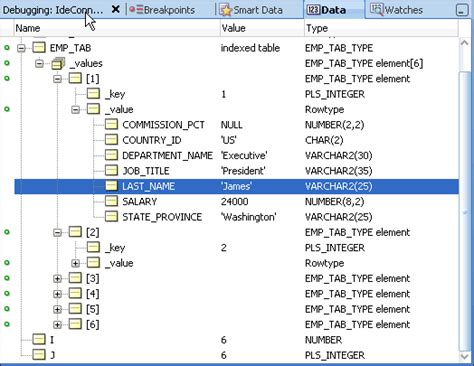The width and height of the screenshot is (474, 366).
Task: Select the 'US' country value
Action: click(x=229, y=140)
